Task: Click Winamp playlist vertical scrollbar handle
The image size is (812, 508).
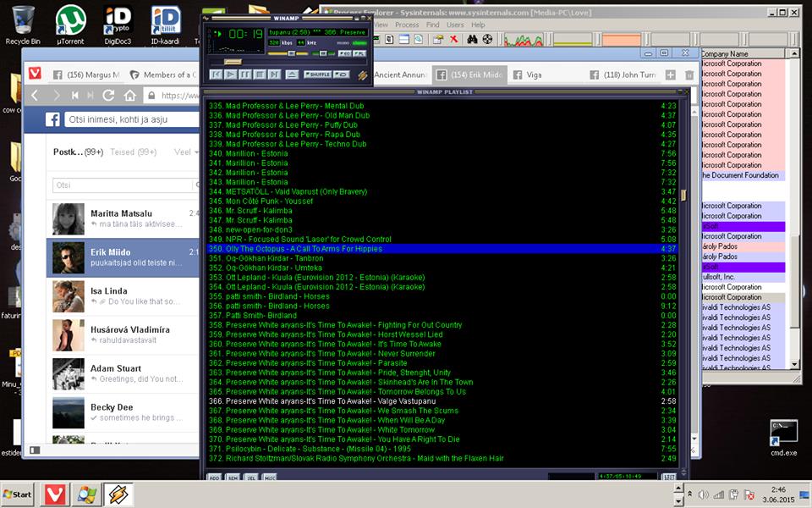Action: [683, 195]
